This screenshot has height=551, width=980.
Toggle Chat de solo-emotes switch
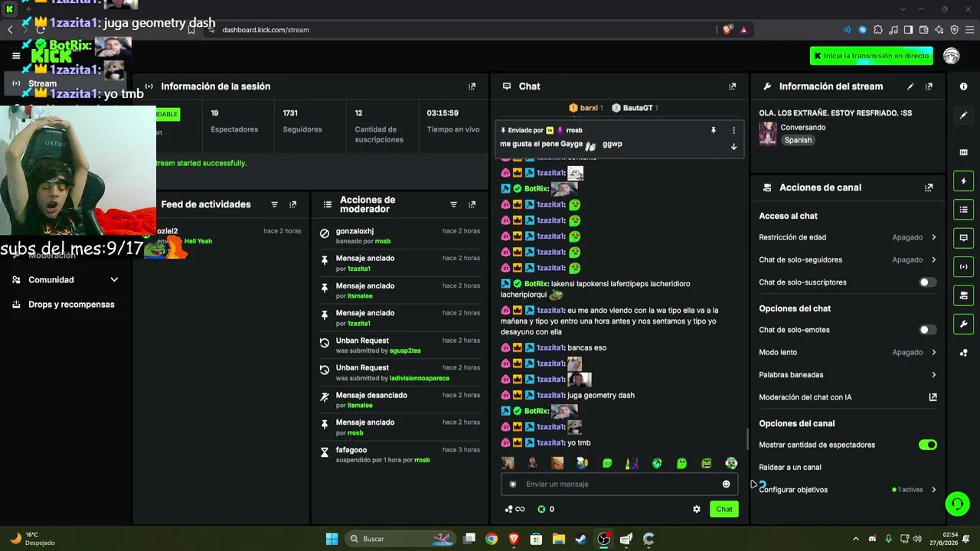pyautogui.click(x=927, y=330)
